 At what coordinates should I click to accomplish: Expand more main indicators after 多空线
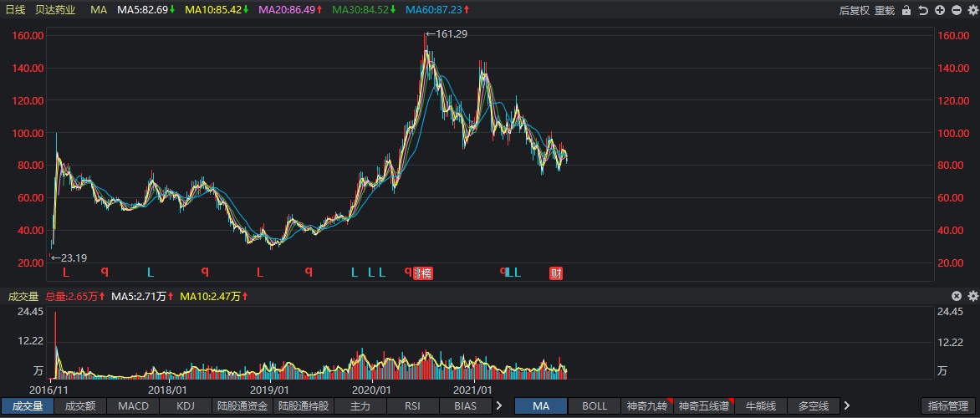(x=846, y=405)
